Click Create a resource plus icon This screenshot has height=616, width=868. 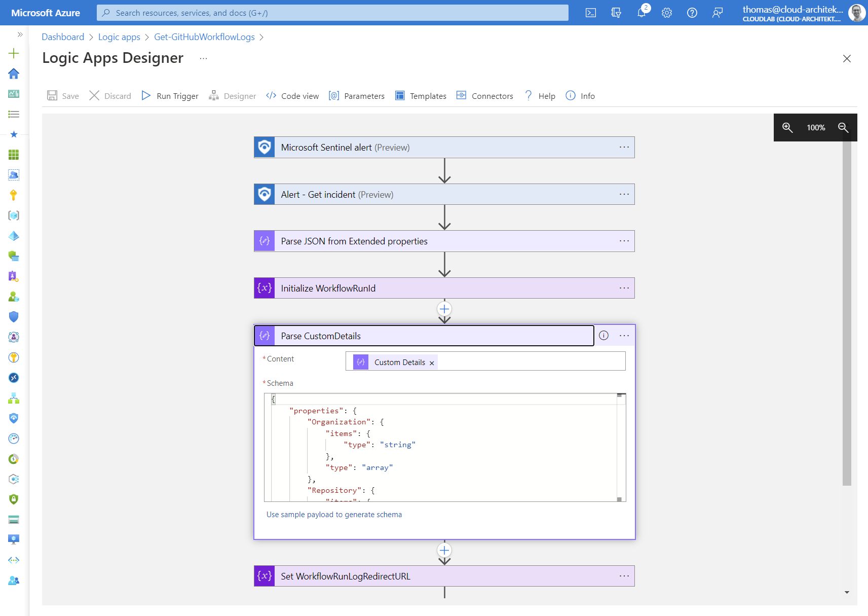(14, 53)
